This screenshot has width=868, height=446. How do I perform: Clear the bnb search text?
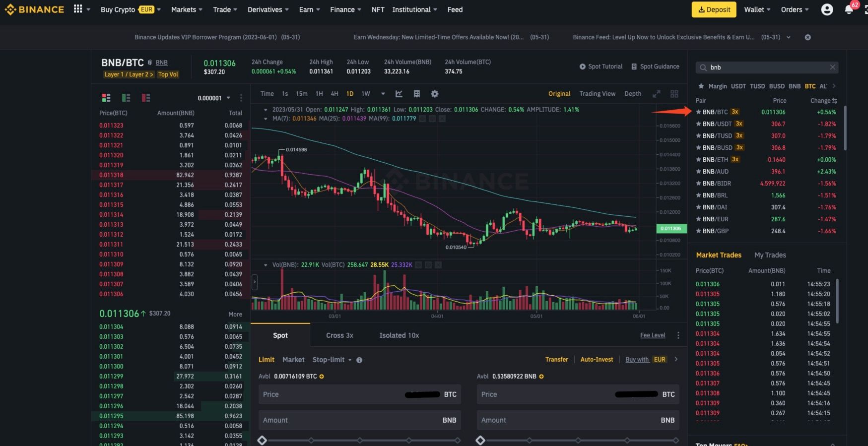pyautogui.click(x=832, y=67)
